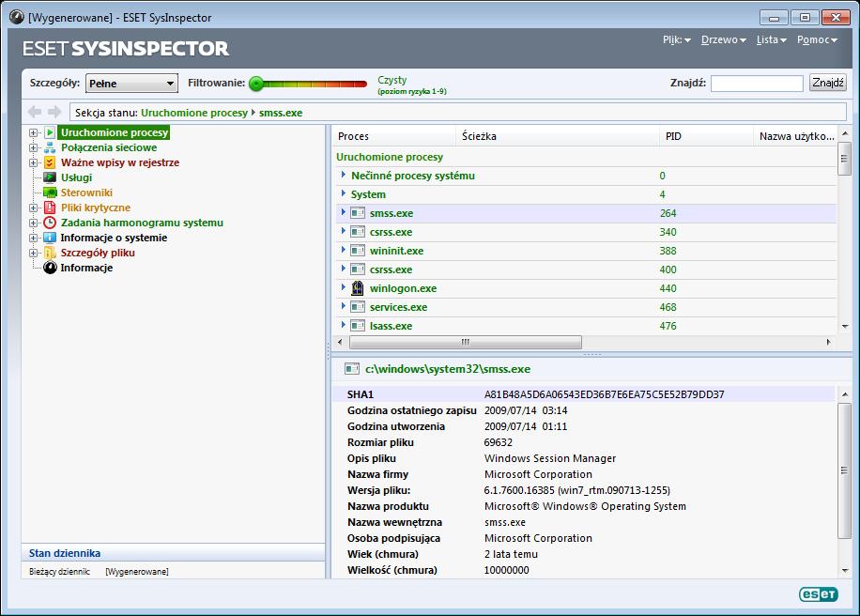Screen dimensions: 860x616
Task: Click the back navigation arrow
Action: [35, 112]
